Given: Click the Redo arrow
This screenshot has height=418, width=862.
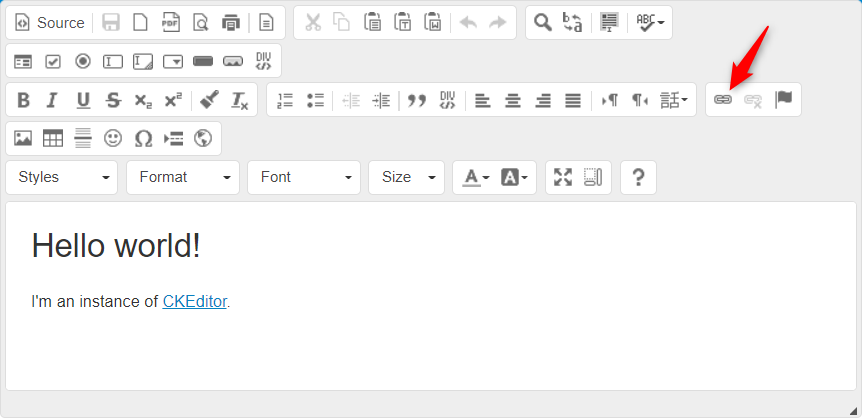Looking at the screenshot, I should pos(498,23).
